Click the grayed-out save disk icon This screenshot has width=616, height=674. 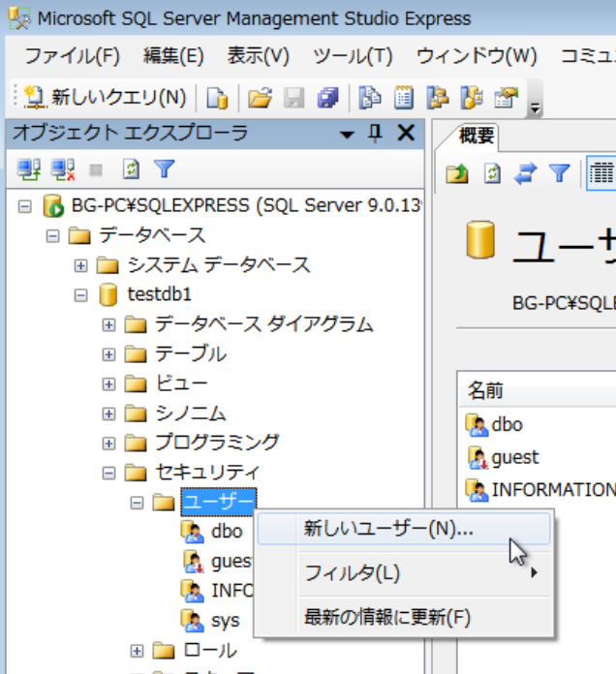(x=294, y=98)
